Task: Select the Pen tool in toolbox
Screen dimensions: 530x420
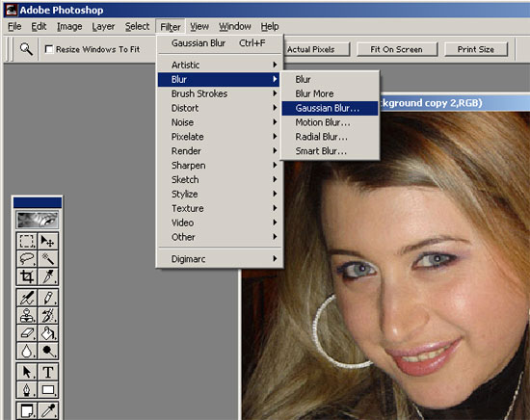Action: pos(27,389)
